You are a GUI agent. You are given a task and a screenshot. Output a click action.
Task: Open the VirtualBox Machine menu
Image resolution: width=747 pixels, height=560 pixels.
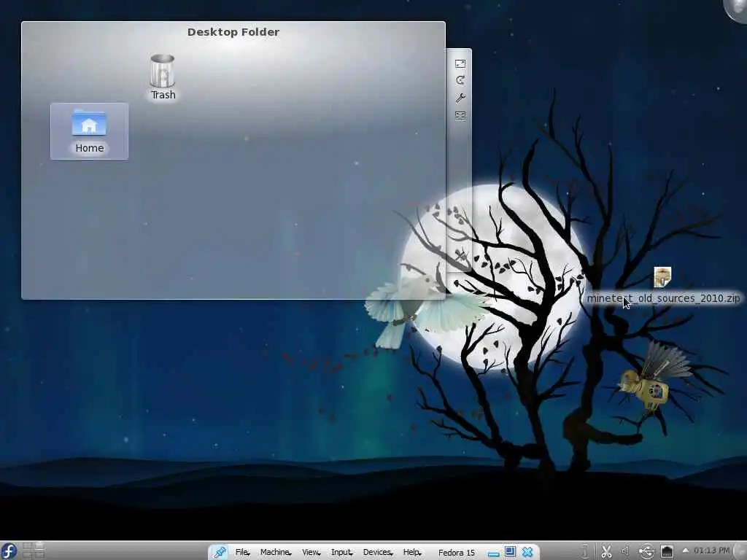click(275, 553)
